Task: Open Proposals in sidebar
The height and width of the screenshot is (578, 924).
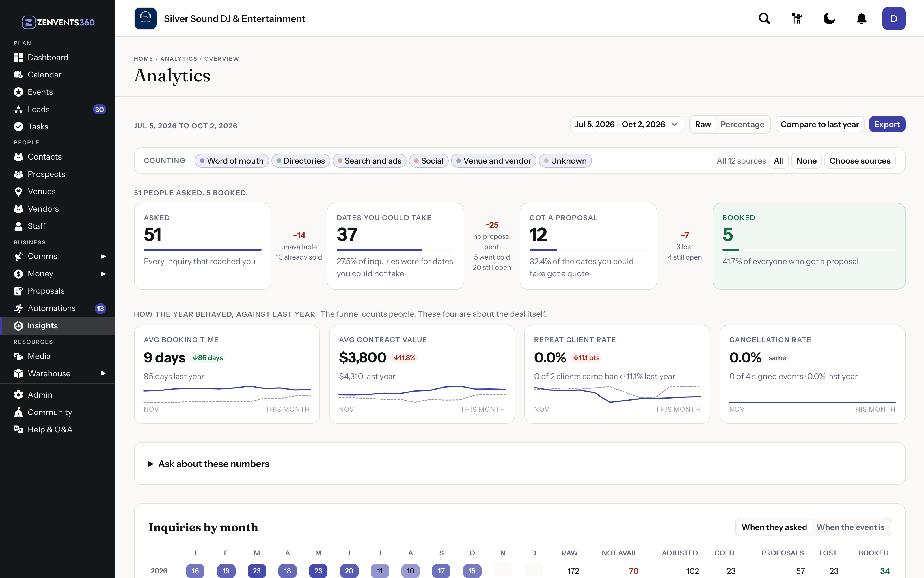Action: click(x=58, y=291)
